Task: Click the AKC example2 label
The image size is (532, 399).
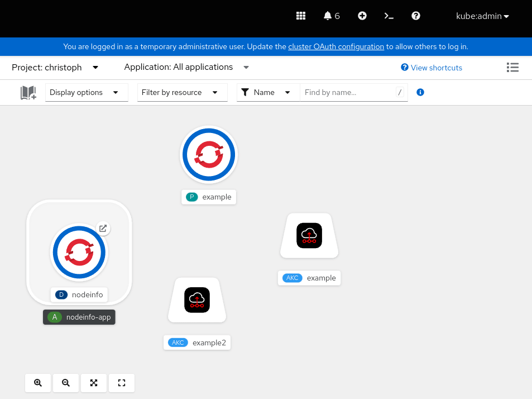Action: pos(197,343)
